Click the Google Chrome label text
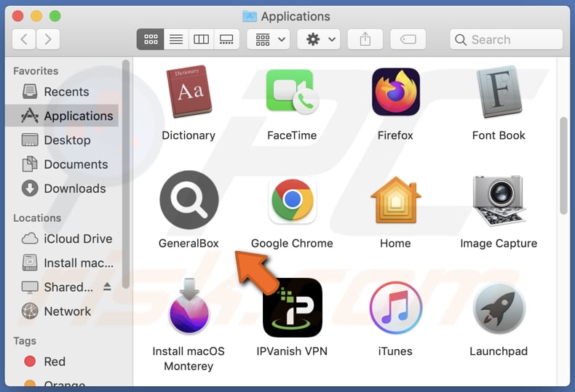Screen dimensions: 575x392 click(x=292, y=244)
